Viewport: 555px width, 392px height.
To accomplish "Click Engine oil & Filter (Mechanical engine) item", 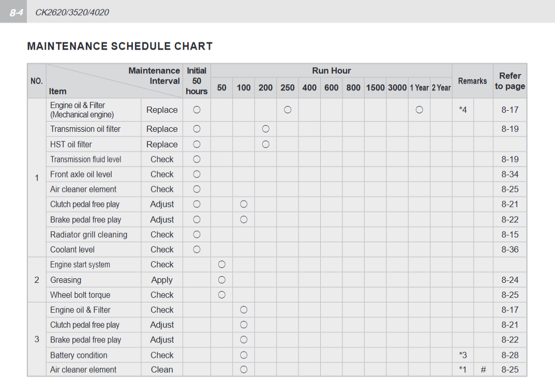I will click(x=82, y=110).
